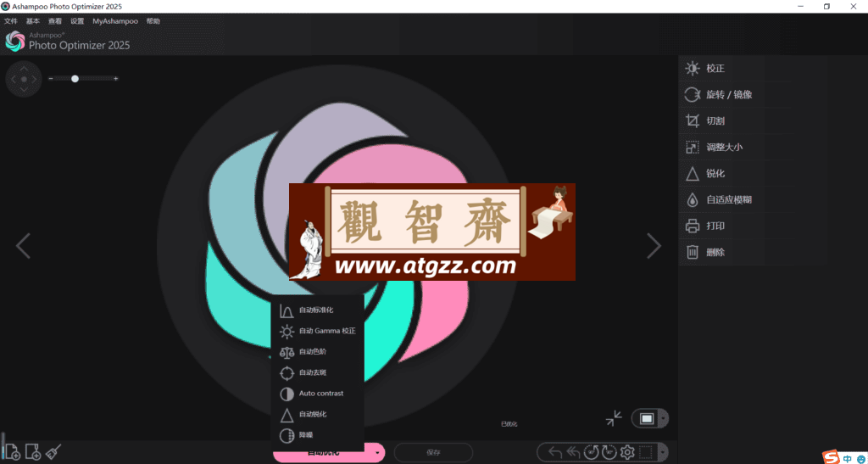Click the Ashampoo Photo Optimizer logo
Viewport: 868px width, 464px height.
[x=15, y=41]
